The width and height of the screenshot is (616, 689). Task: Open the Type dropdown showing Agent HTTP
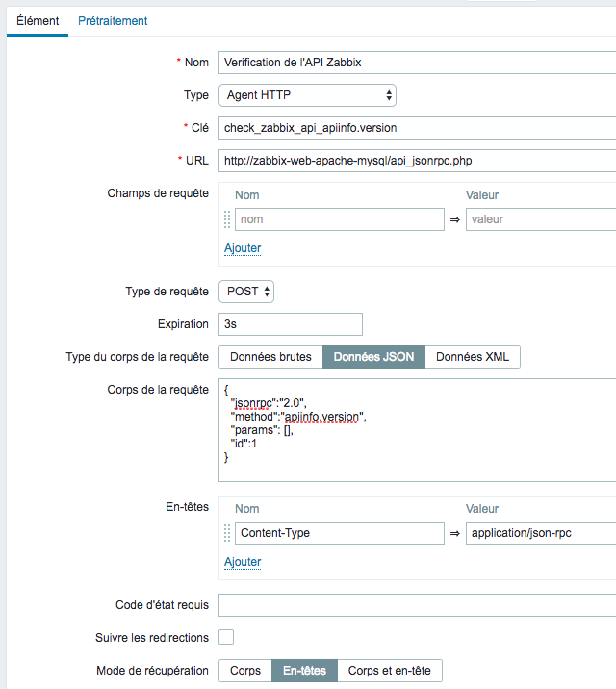point(308,95)
